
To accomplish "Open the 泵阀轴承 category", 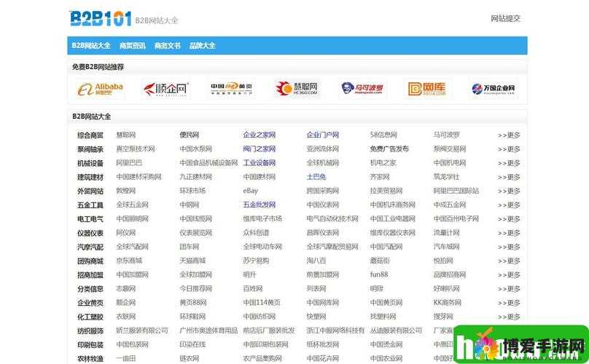I will tap(90, 149).
